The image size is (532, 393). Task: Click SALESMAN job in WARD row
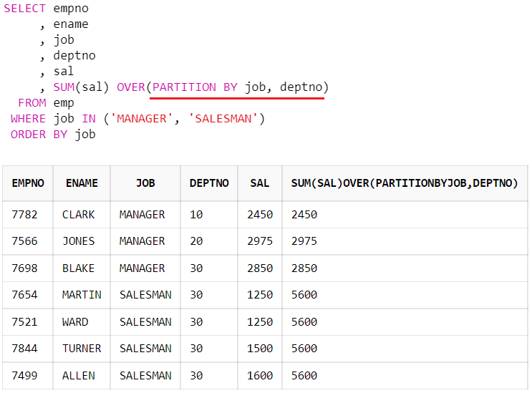(145, 322)
